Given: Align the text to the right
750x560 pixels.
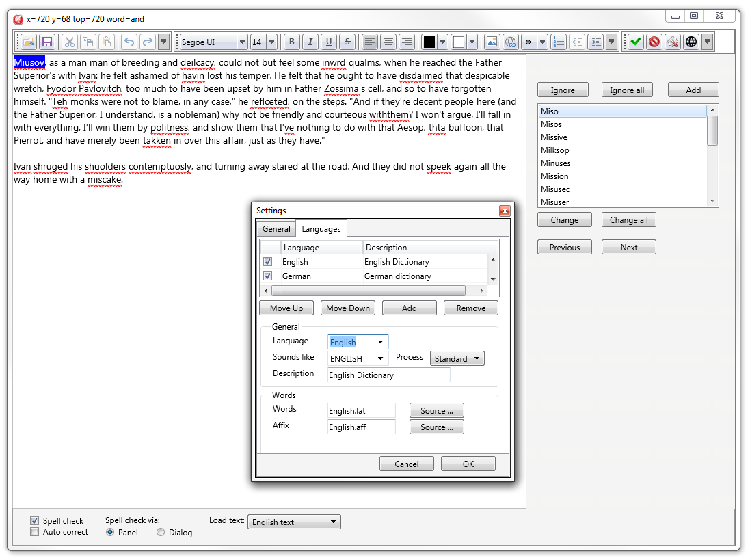Looking at the screenshot, I should point(407,42).
